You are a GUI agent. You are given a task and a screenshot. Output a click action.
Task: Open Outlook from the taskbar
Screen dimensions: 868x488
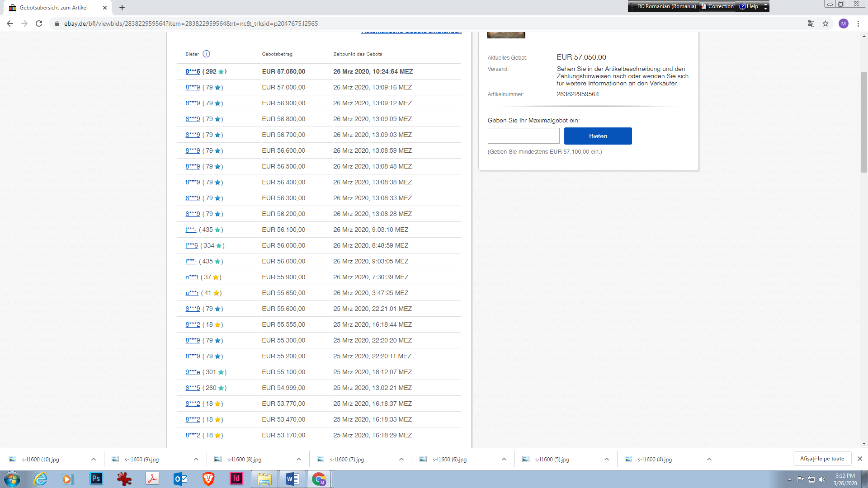(180, 479)
